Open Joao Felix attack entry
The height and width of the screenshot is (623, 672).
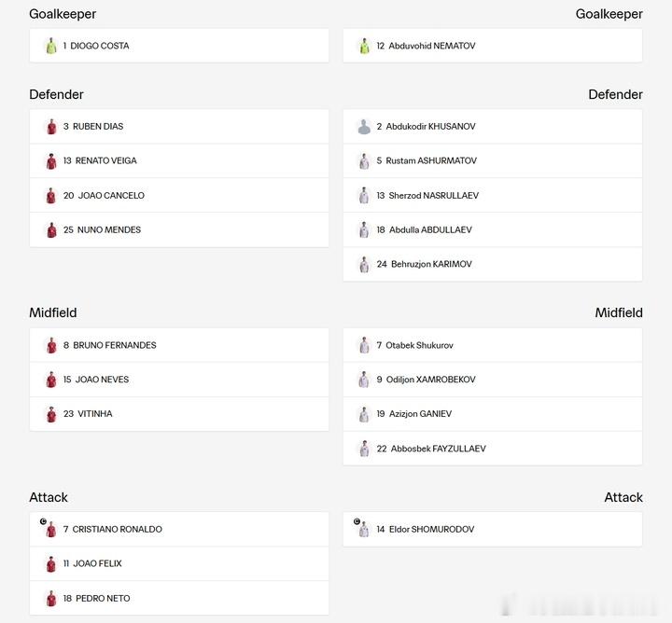(x=179, y=563)
